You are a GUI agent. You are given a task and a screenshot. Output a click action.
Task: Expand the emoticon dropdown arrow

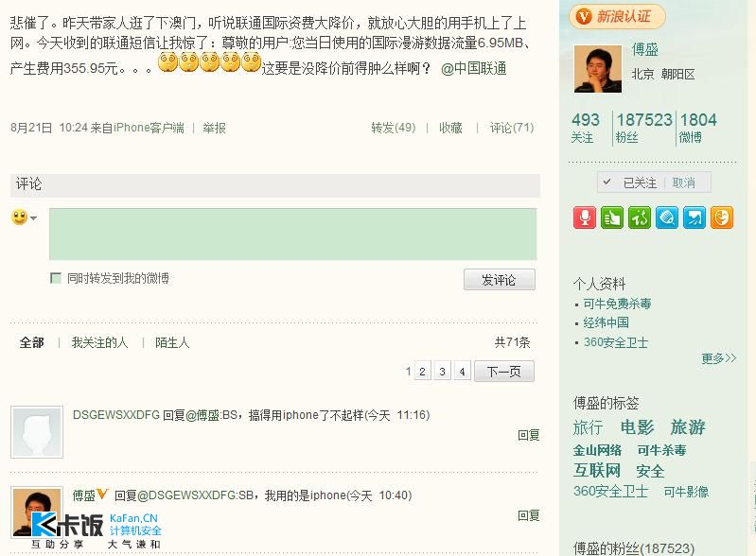pos(33,218)
